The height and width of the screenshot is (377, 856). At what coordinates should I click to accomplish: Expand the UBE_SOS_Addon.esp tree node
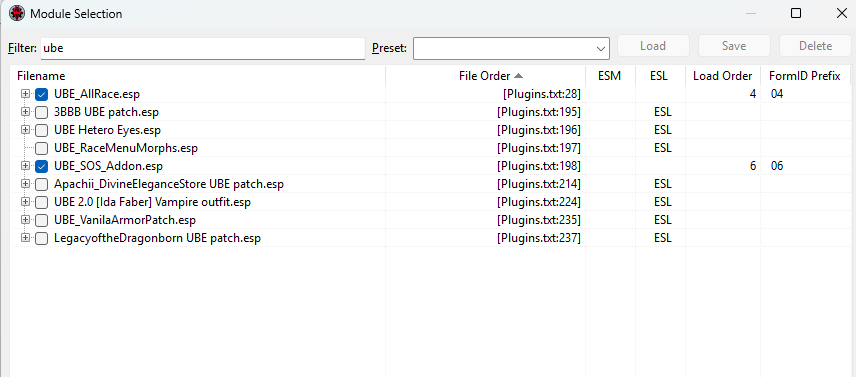tap(25, 165)
